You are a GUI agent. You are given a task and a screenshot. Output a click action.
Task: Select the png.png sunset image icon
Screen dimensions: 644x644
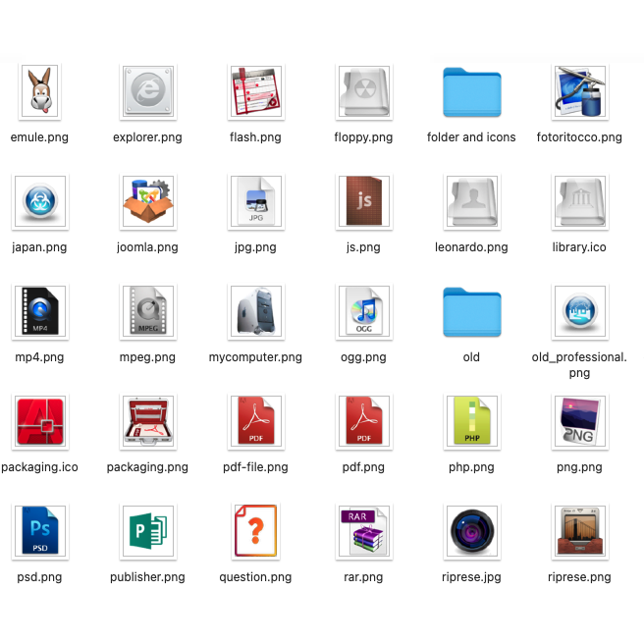(x=580, y=422)
